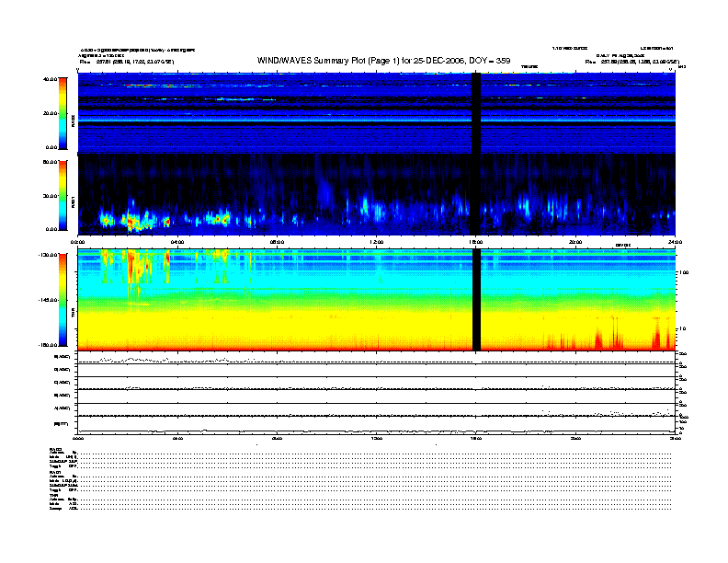The image size is (728, 563).
Task: Click the TNR color scale bar
Action: 63,300
